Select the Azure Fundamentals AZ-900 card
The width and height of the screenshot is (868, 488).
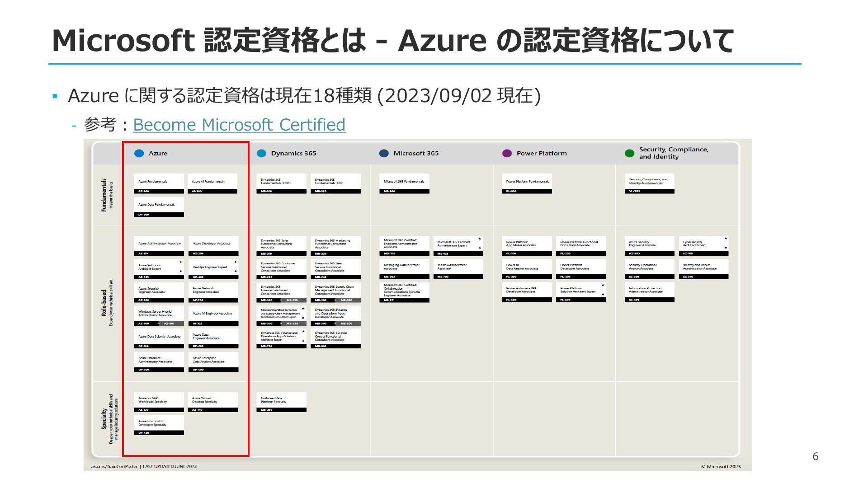point(159,183)
